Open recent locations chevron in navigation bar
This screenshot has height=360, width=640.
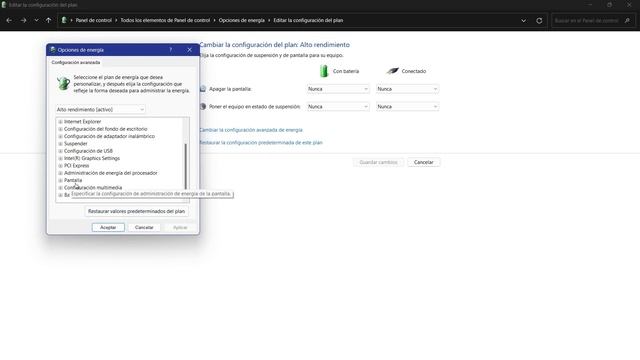(x=36, y=20)
